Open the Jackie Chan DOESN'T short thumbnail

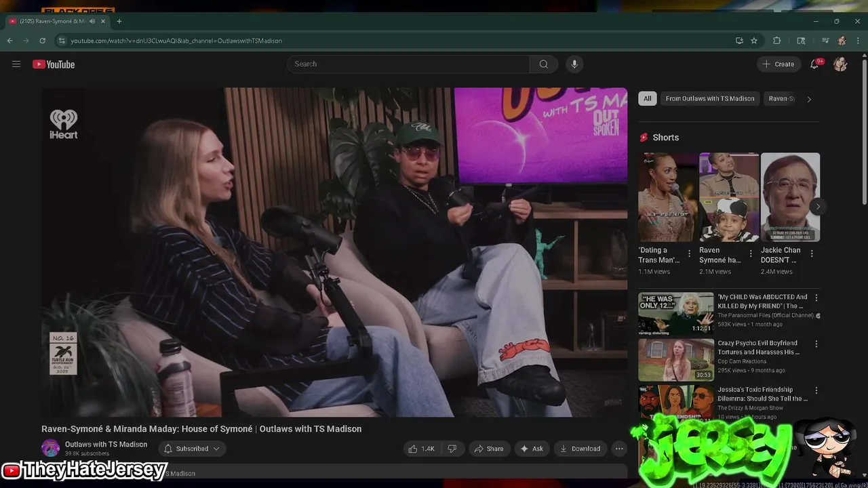(790, 197)
